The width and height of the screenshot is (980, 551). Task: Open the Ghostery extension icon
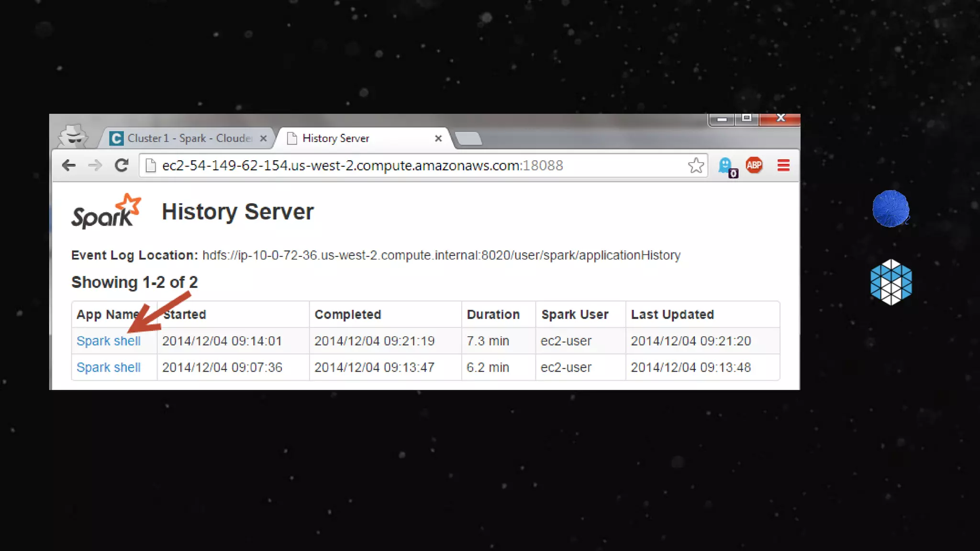click(726, 166)
